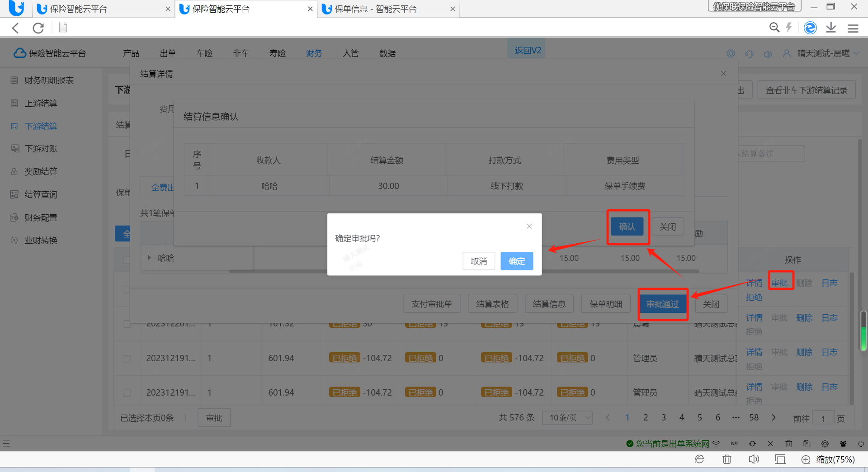Click the refresh icon in status bar
Image resolution: width=868 pixels, height=472 pixels.
click(752, 444)
